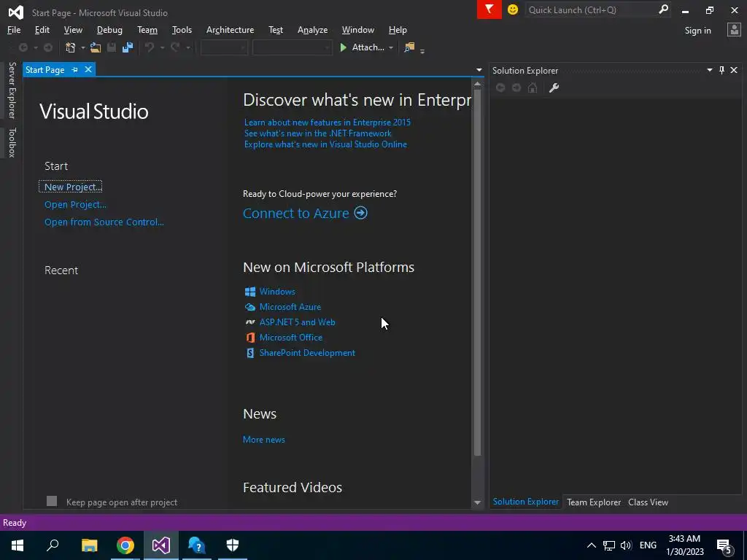
Task: Open the Microsoft Azure platform link
Action: click(290, 307)
